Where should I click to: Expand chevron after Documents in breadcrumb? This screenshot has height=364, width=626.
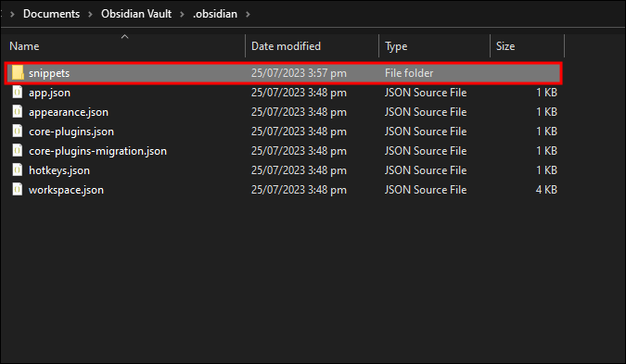pos(90,14)
